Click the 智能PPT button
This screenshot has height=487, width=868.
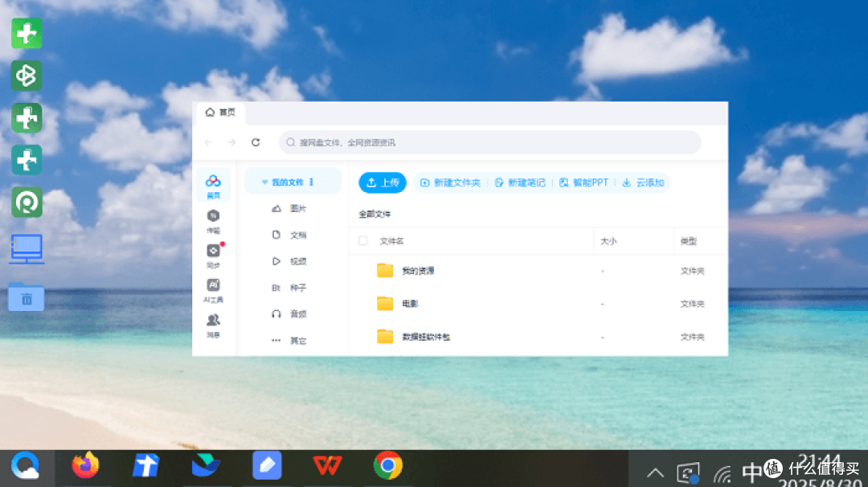[x=584, y=182]
